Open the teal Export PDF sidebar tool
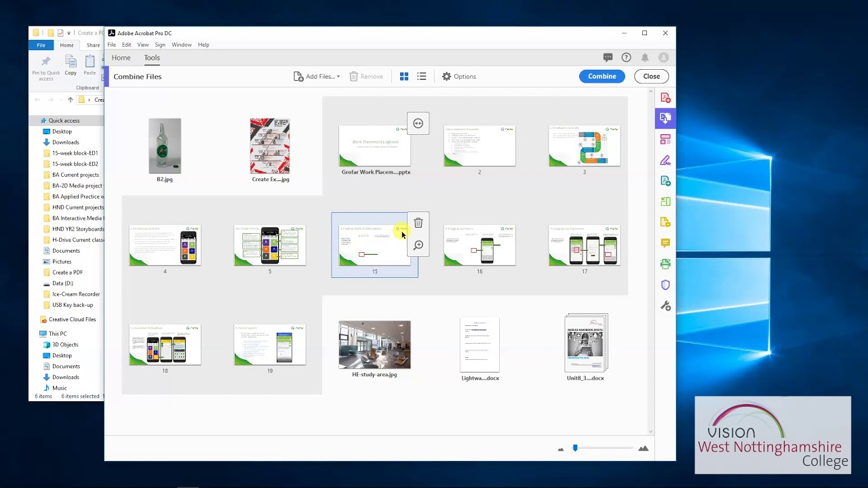 point(665,181)
